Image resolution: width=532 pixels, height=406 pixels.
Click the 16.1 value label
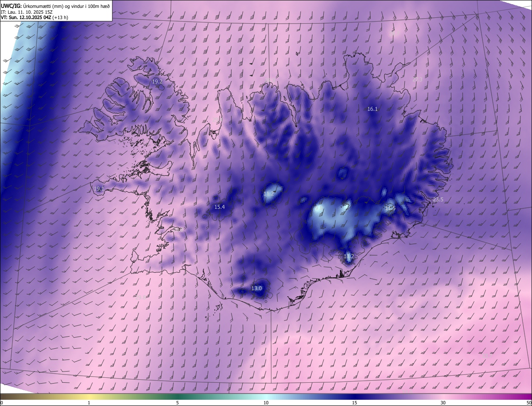pos(372,109)
